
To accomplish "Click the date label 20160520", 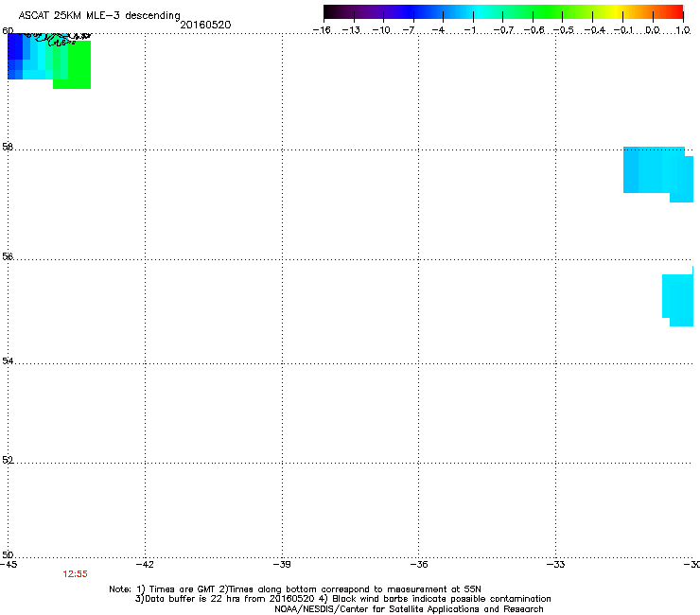I will (x=205, y=25).
